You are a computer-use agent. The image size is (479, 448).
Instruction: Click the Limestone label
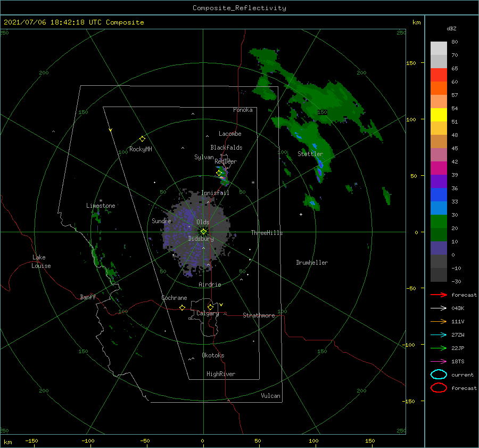tap(101, 206)
